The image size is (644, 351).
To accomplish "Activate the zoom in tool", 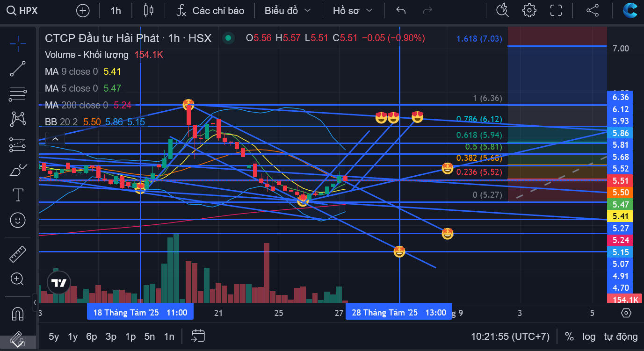I will tap(18, 279).
